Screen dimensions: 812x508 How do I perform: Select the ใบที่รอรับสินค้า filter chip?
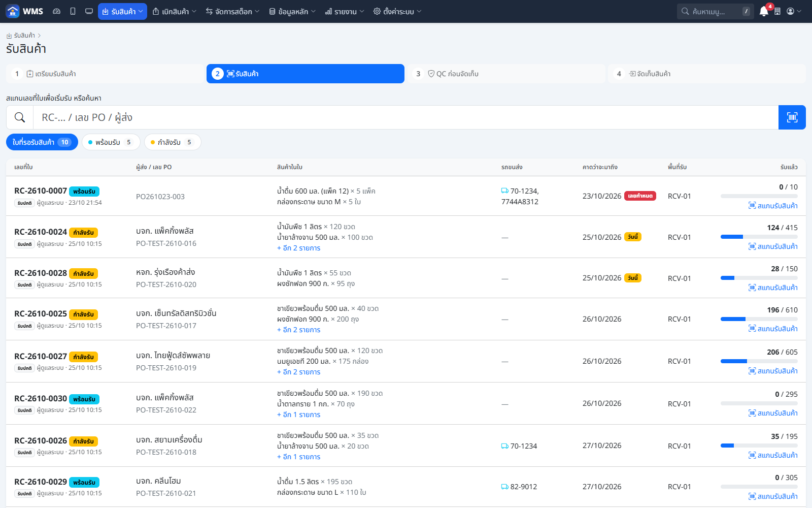click(42, 142)
